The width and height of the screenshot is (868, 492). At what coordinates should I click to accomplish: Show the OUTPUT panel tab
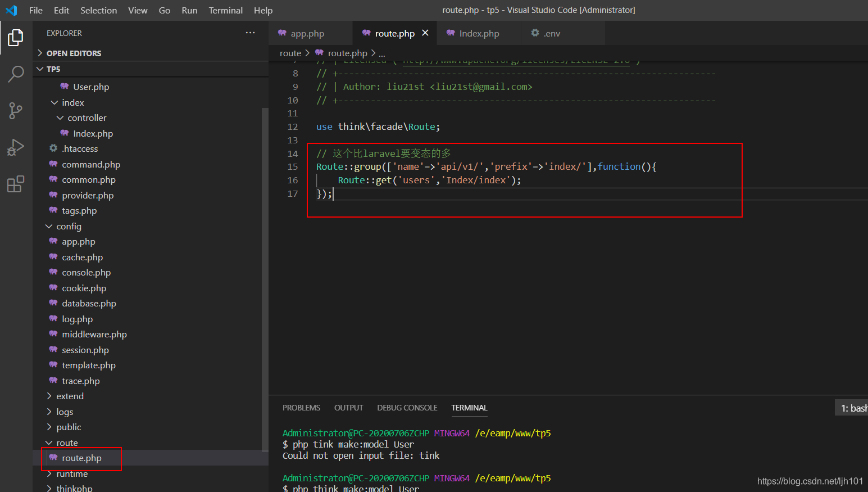(348, 408)
